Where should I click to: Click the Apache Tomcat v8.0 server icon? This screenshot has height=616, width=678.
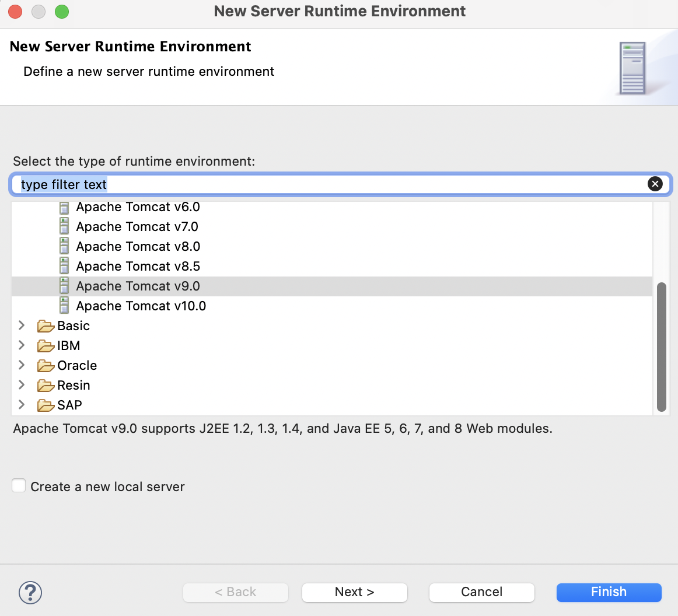click(x=64, y=246)
